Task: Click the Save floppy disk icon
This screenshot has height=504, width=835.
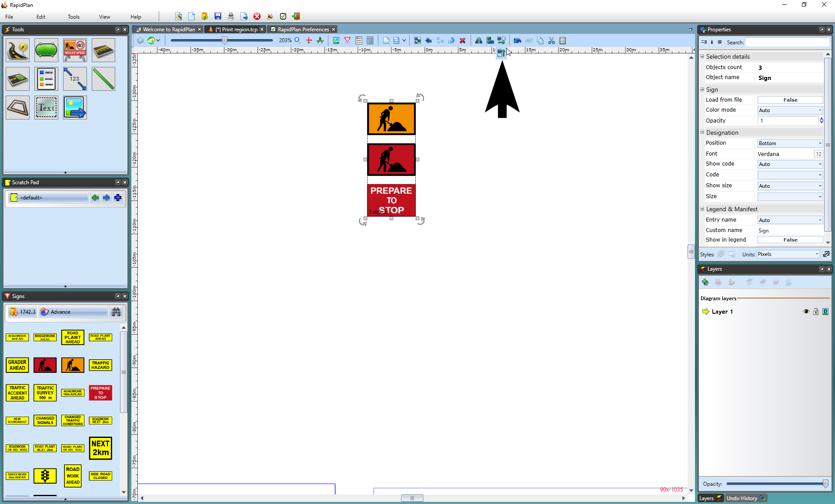Action: (x=218, y=17)
